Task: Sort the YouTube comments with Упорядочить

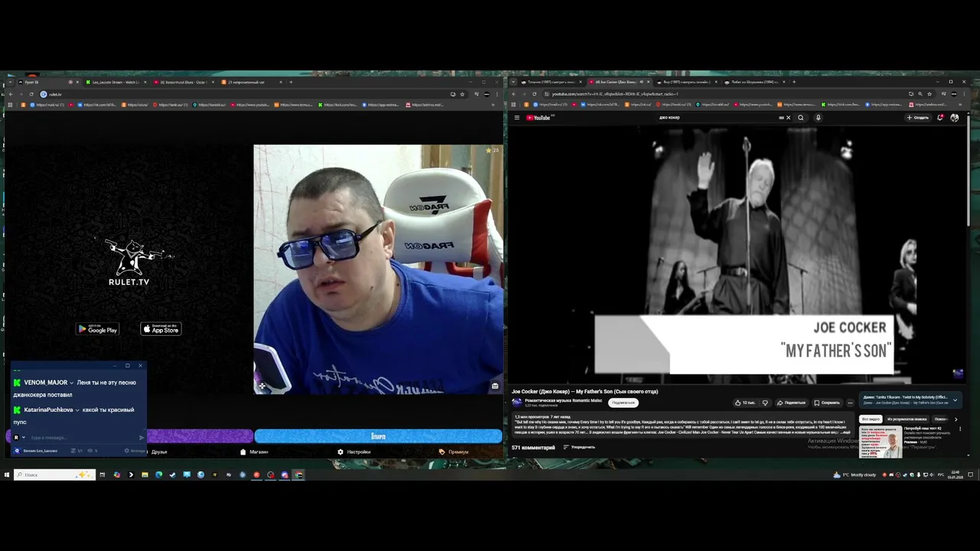Action: pyautogui.click(x=579, y=447)
